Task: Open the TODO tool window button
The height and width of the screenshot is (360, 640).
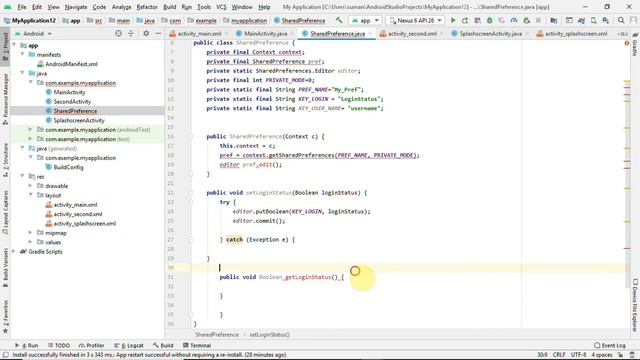Action: coord(59,345)
